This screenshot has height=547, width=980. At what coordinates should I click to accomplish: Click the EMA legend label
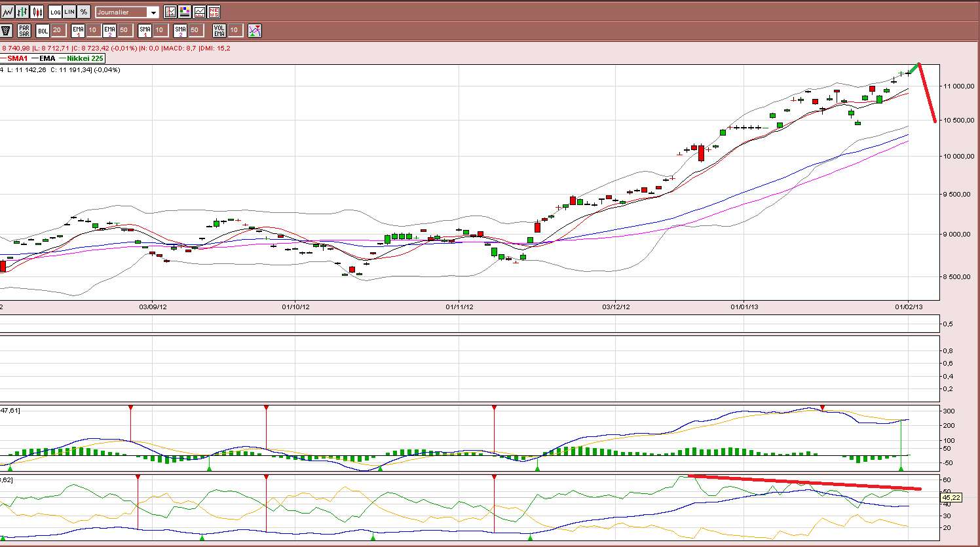tap(47, 58)
